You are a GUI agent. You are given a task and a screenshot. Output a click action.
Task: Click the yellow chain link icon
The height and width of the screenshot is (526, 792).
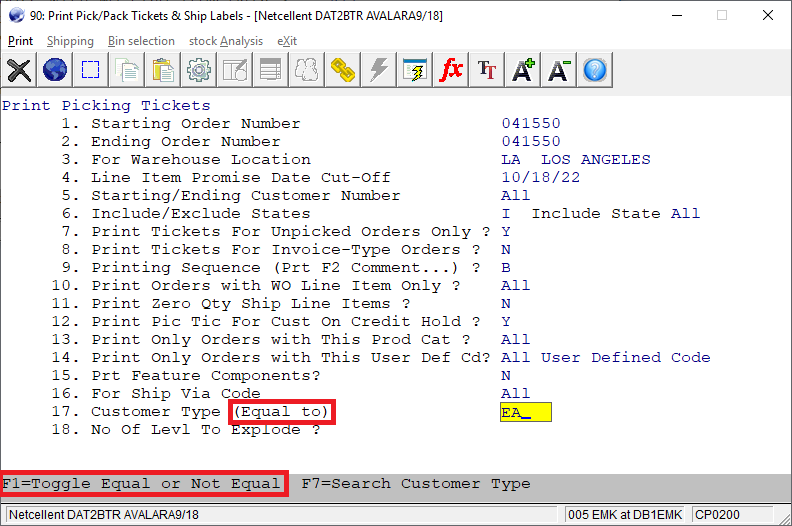[342, 70]
